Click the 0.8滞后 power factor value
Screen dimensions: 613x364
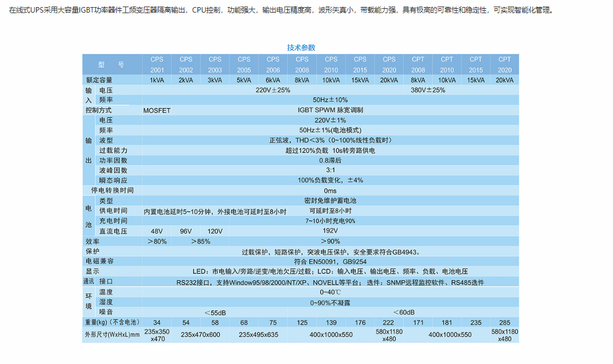pyautogui.click(x=330, y=160)
